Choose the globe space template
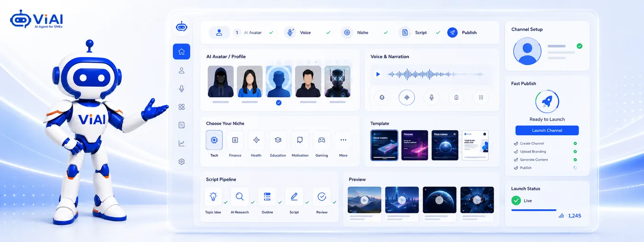Image resolution: width=644 pixels, height=242 pixels. pos(445,145)
